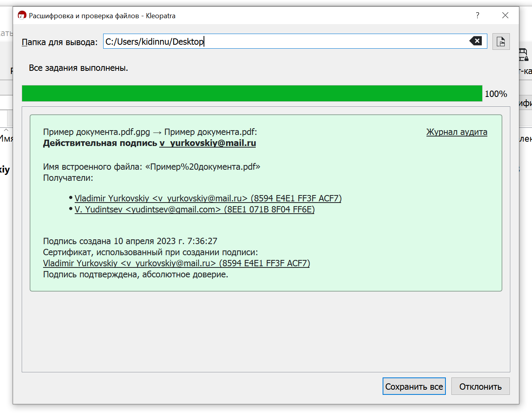The height and width of the screenshot is (417, 532).
Task: Click the dialog title Расшифровка и проверка файлов
Action: 84,16
